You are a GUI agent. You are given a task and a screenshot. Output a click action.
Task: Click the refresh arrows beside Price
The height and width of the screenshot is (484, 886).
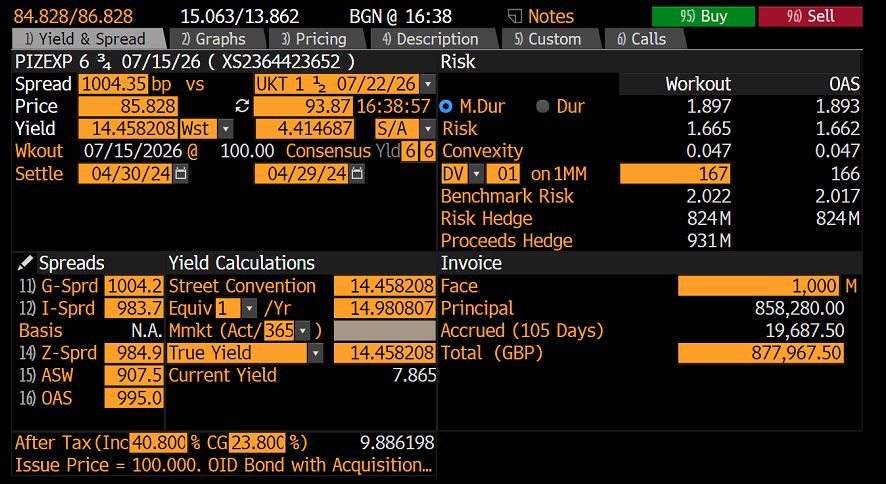click(x=241, y=106)
